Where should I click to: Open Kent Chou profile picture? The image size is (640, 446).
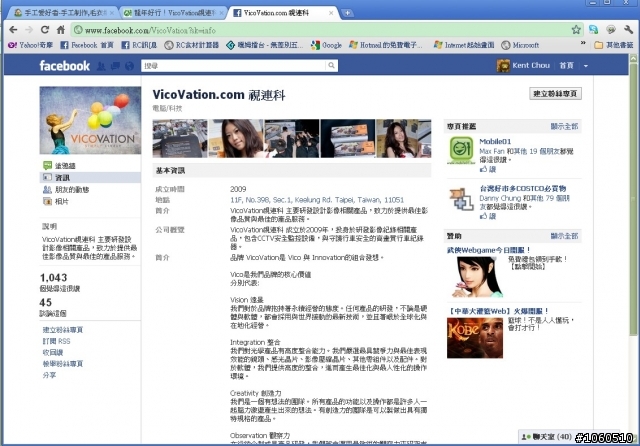503,65
